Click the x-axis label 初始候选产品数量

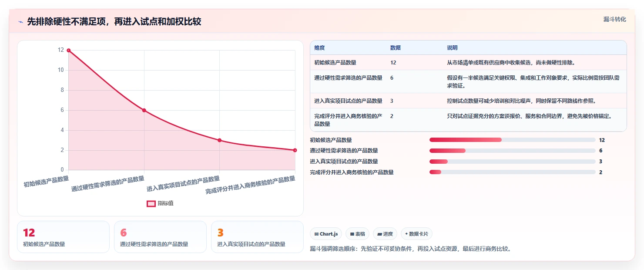coord(46,181)
